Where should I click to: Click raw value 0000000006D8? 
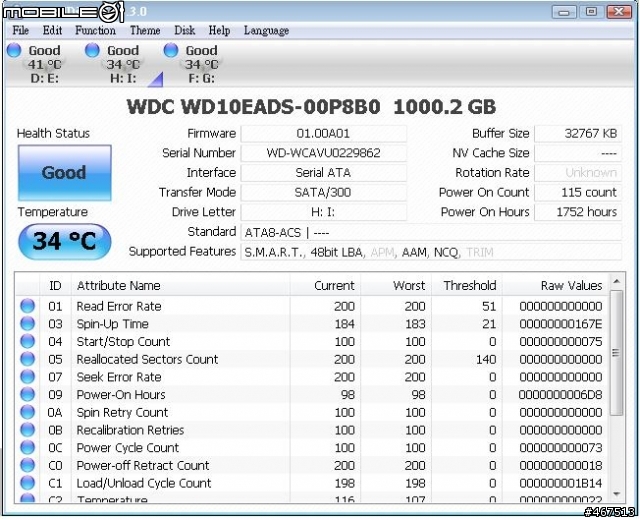point(561,395)
